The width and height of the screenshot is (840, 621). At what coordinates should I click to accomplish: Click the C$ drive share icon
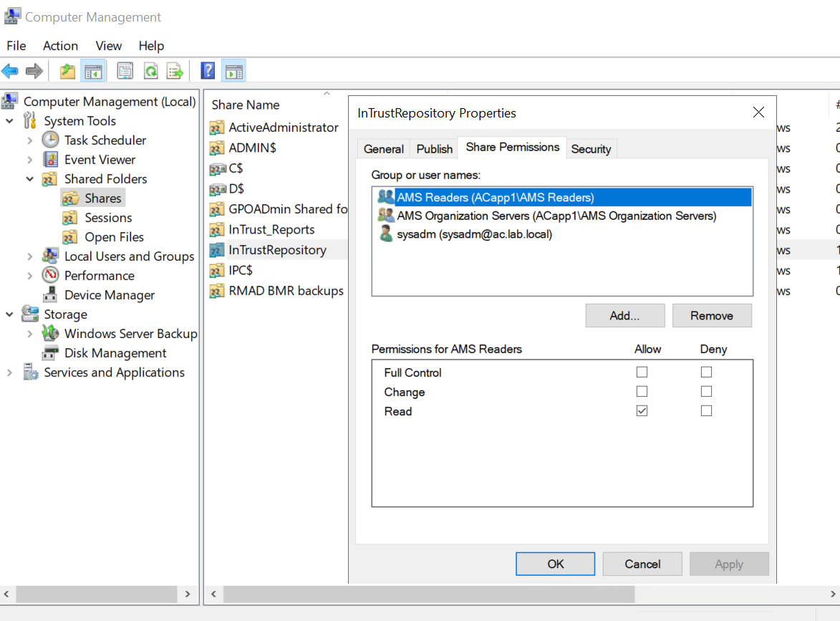[217, 169]
